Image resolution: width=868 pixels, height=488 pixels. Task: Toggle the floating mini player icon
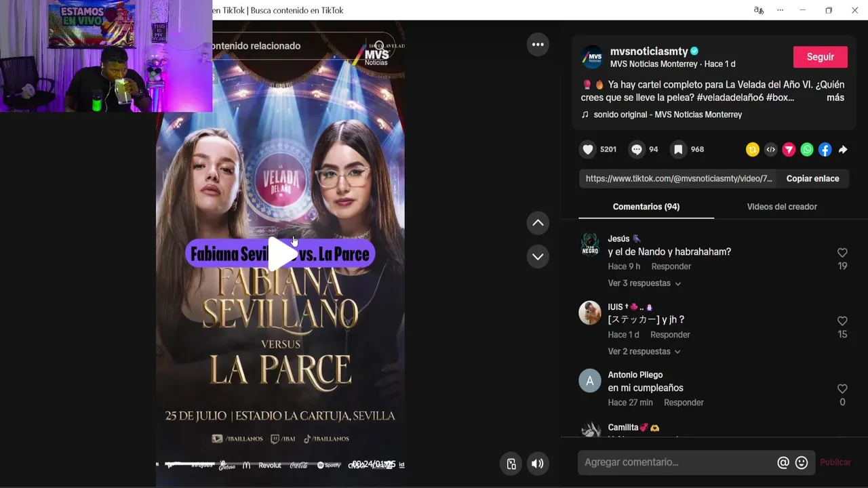pyautogui.click(x=511, y=464)
